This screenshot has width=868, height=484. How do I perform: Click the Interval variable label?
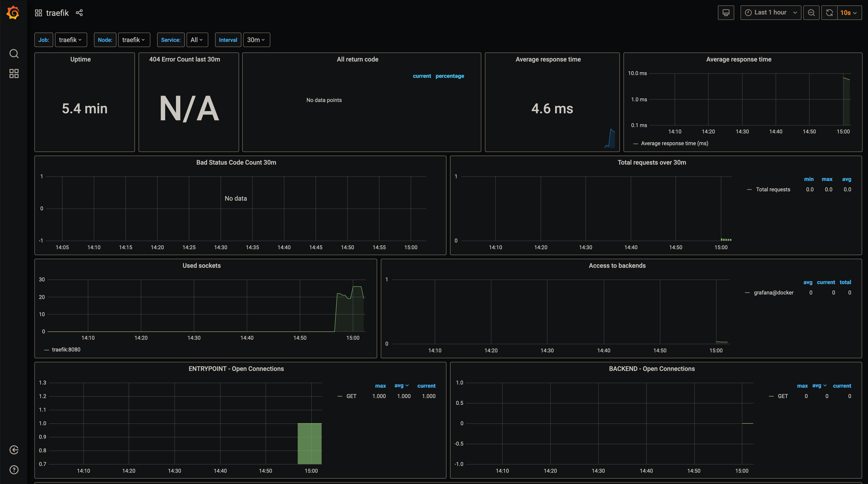228,40
